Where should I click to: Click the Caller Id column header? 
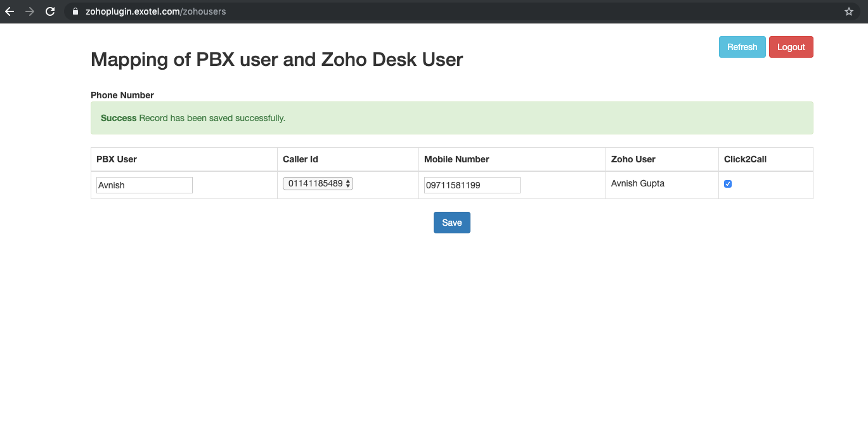pos(348,159)
